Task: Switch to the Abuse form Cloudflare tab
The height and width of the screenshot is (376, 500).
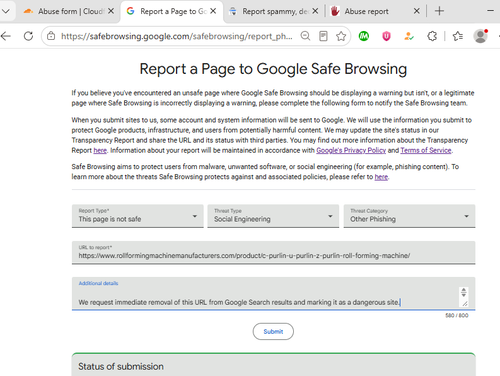Action: [x=68, y=11]
